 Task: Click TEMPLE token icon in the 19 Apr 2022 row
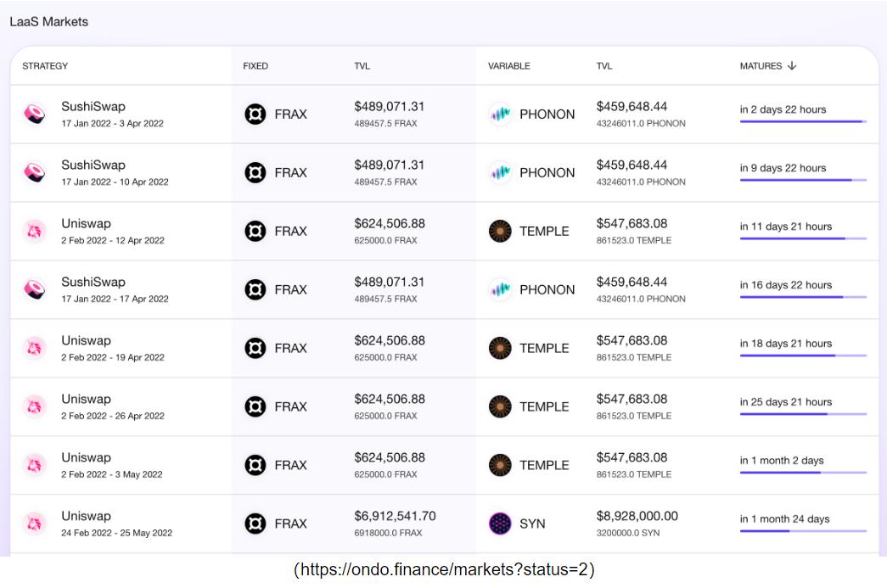pos(500,348)
